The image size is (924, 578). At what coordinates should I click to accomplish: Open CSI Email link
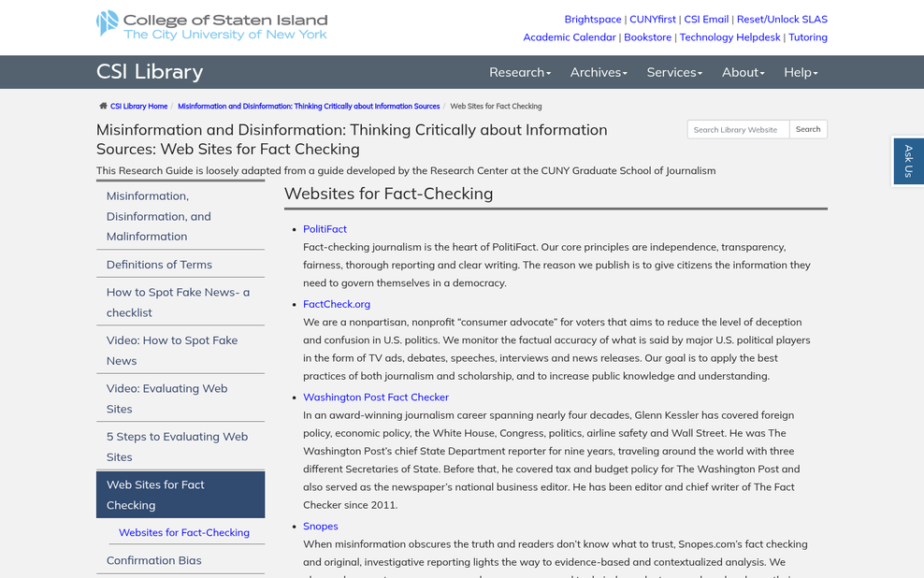pos(706,20)
